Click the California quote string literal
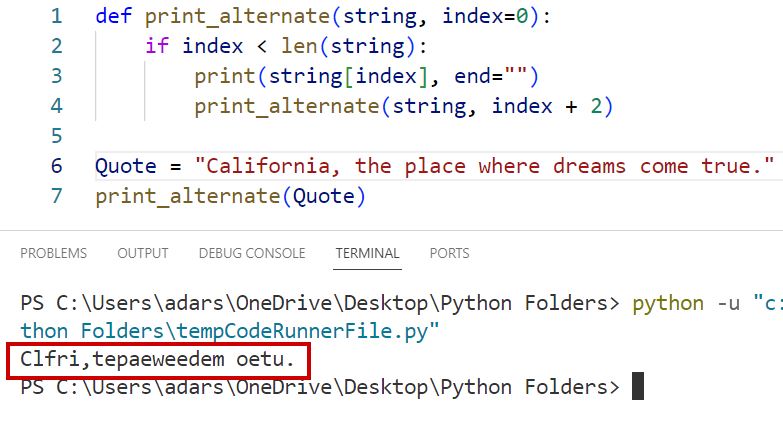Viewport: 783px width, 429px height. pos(484,166)
